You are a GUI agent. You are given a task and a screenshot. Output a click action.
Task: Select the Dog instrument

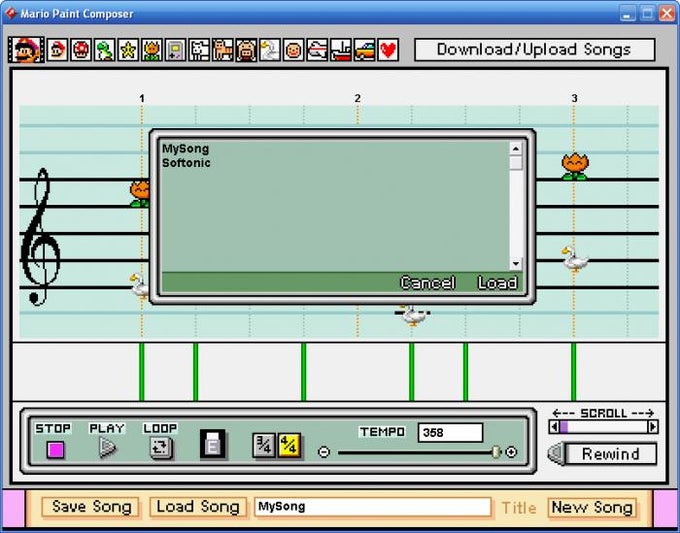click(x=199, y=50)
